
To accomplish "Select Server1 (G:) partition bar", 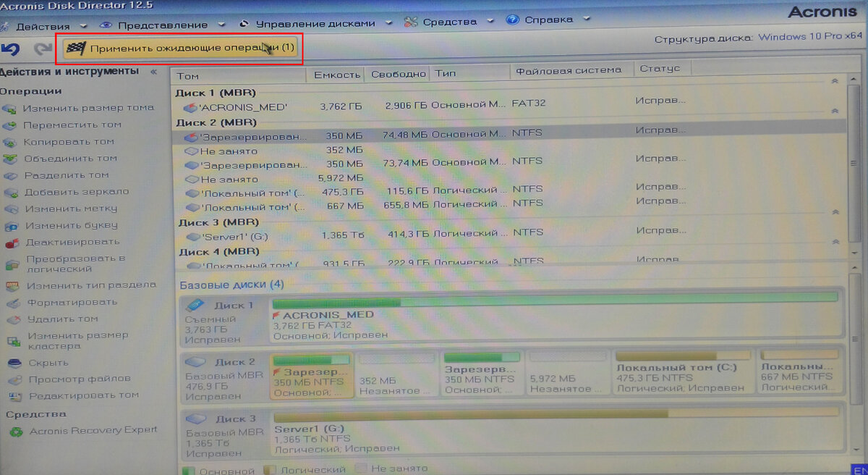I will pos(556,430).
